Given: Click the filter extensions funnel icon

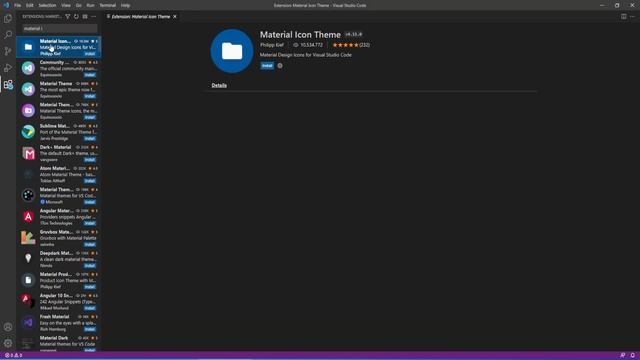Looking at the screenshot, I should pos(68,17).
